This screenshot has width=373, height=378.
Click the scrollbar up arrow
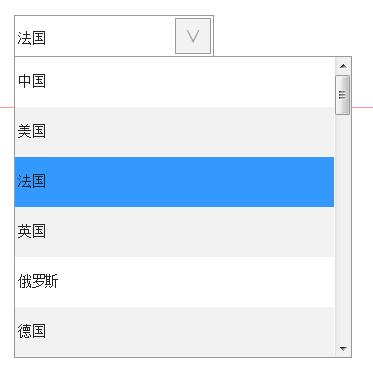point(343,66)
